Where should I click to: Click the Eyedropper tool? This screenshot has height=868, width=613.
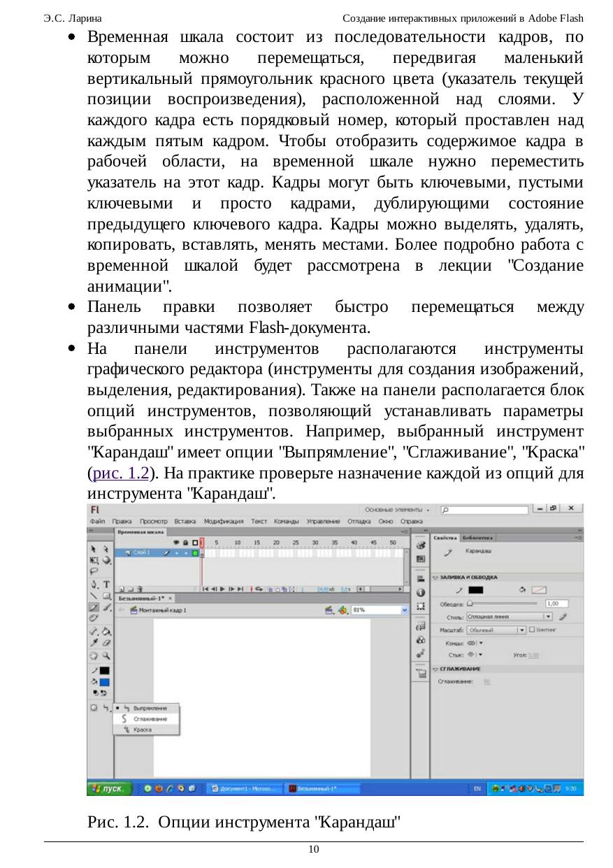(x=94, y=642)
